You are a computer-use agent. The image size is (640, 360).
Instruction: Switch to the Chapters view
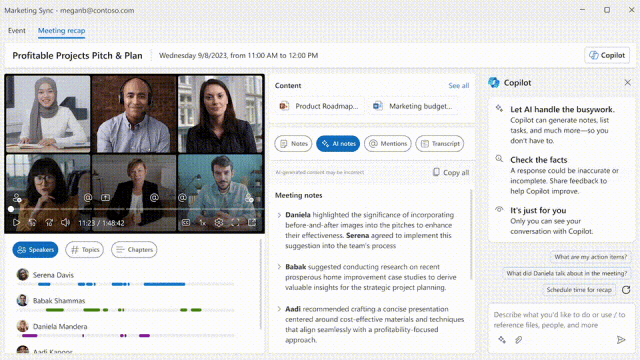[x=134, y=249]
